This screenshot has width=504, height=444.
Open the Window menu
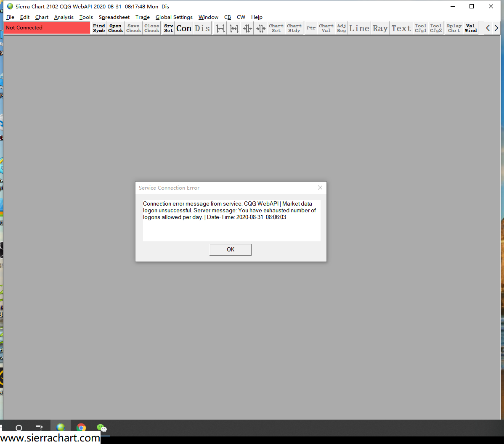208,17
